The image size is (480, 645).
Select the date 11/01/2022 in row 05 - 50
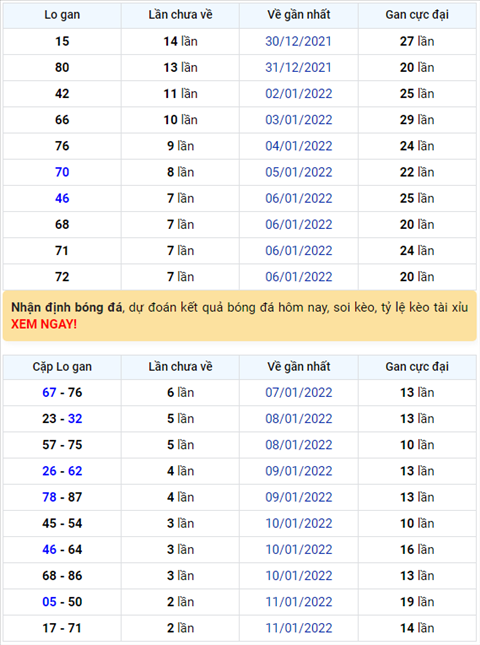(299, 602)
